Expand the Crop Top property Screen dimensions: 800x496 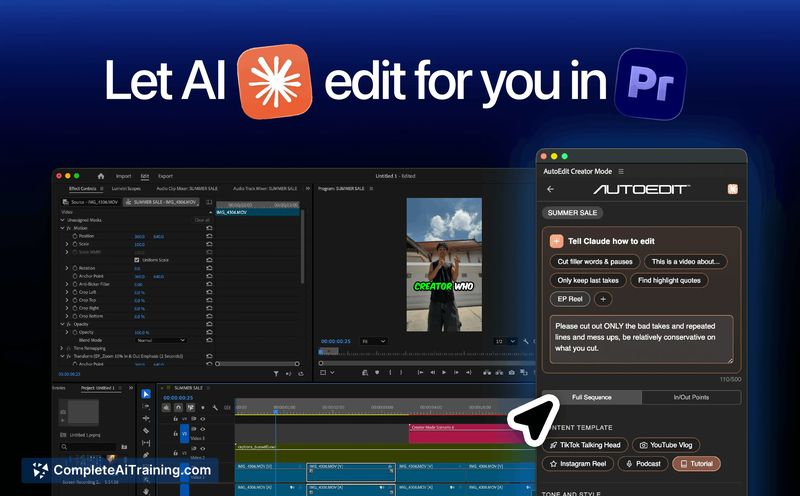tap(67, 300)
